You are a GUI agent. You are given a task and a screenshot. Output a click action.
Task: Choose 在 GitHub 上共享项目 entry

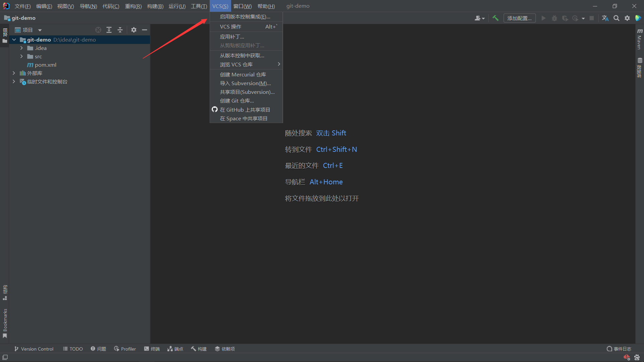click(x=246, y=110)
